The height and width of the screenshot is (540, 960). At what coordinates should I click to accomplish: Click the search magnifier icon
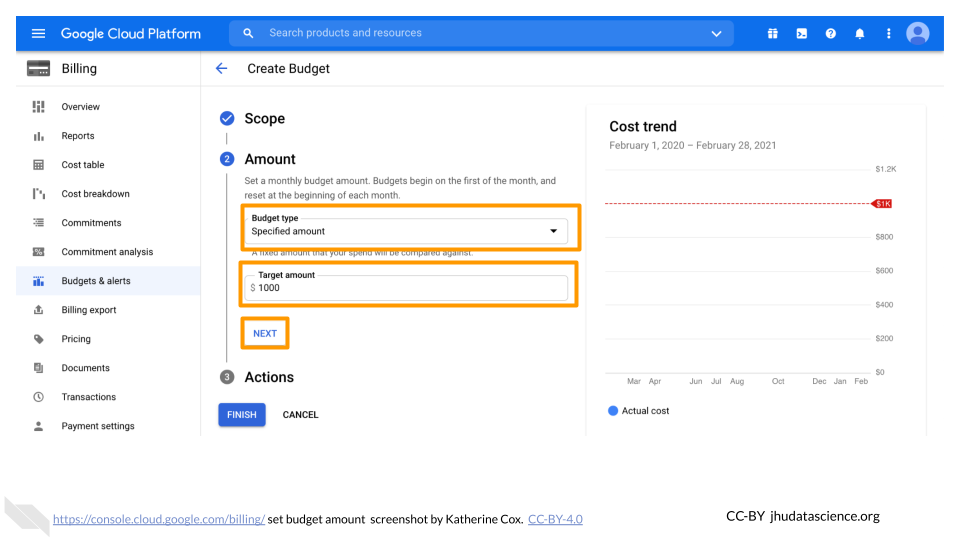point(248,33)
